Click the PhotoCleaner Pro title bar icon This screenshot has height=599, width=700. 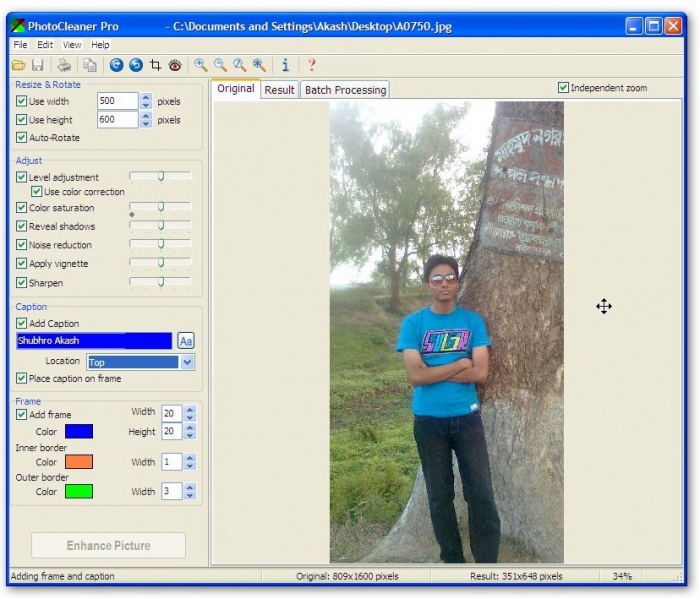18,26
